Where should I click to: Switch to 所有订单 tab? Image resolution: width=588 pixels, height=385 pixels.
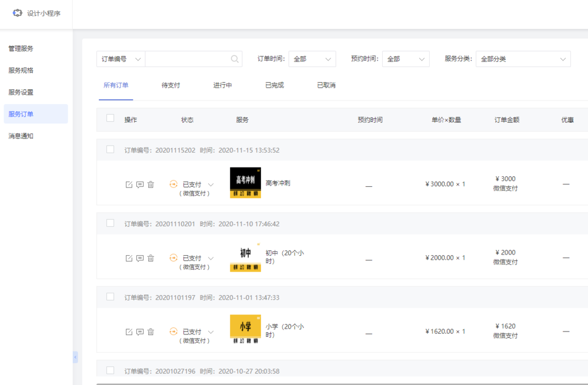[x=116, y=85]
